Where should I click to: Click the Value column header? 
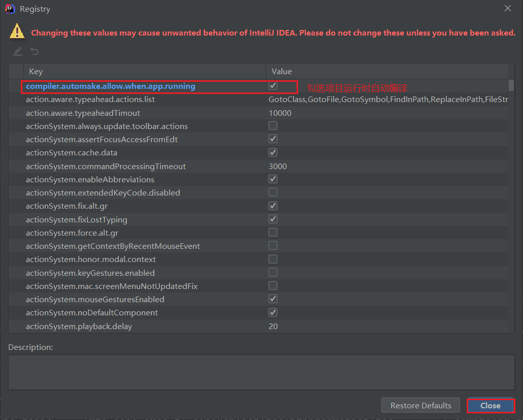pos(387,72)
